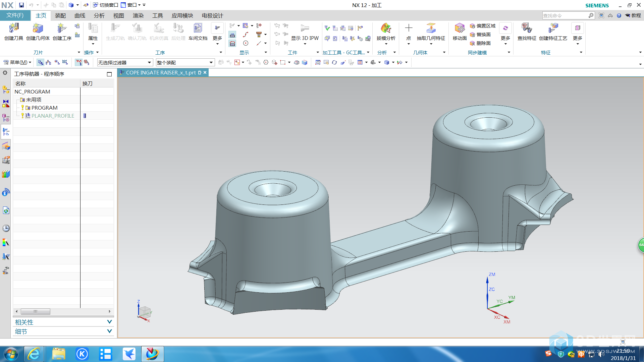
Task: Open the help question mark icon
Action: [x=619, y=15]
